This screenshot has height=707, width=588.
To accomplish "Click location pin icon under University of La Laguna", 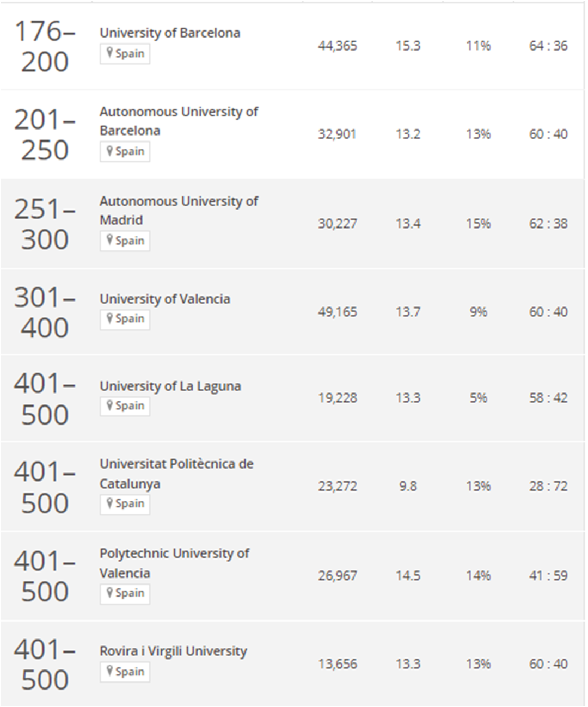I will tap(110, 405).
